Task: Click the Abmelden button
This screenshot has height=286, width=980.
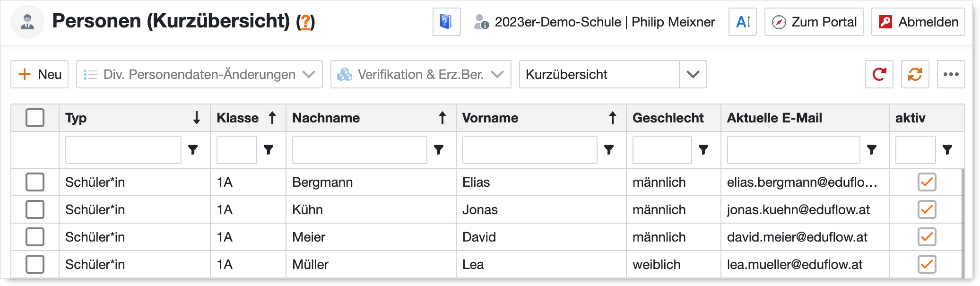Action: [918, 22]
